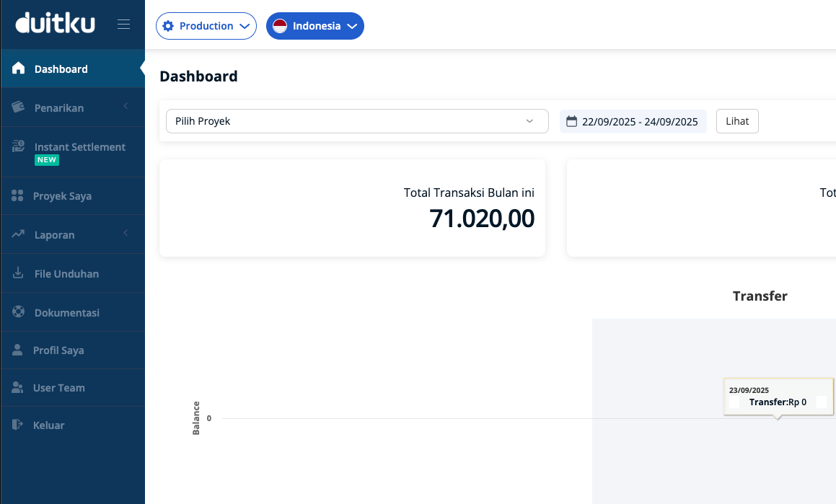Open the Production environment dropdown
Image resolution: width=836 pixels, height=504 pixels.
coord(206,26)
